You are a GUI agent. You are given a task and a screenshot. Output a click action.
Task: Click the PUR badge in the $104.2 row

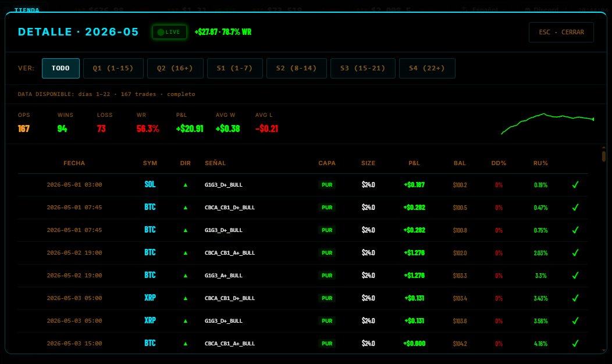pos(327,344)
